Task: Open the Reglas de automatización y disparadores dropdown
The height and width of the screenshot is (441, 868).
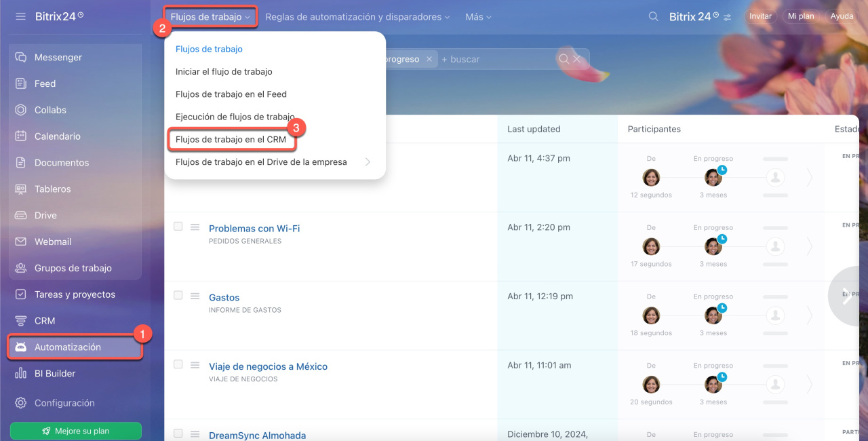Action: click(x=358, y=17)
